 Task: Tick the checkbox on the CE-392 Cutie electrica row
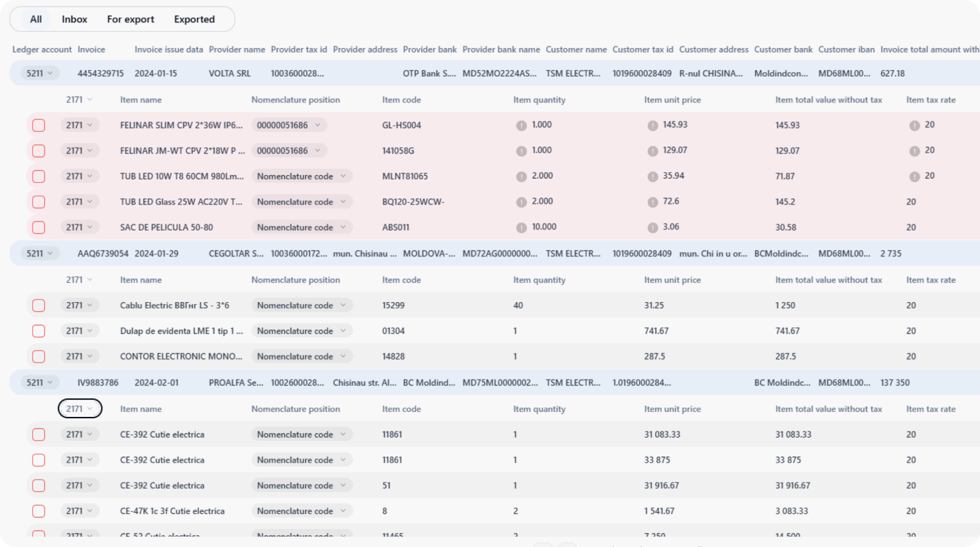(x=38, y=434)
